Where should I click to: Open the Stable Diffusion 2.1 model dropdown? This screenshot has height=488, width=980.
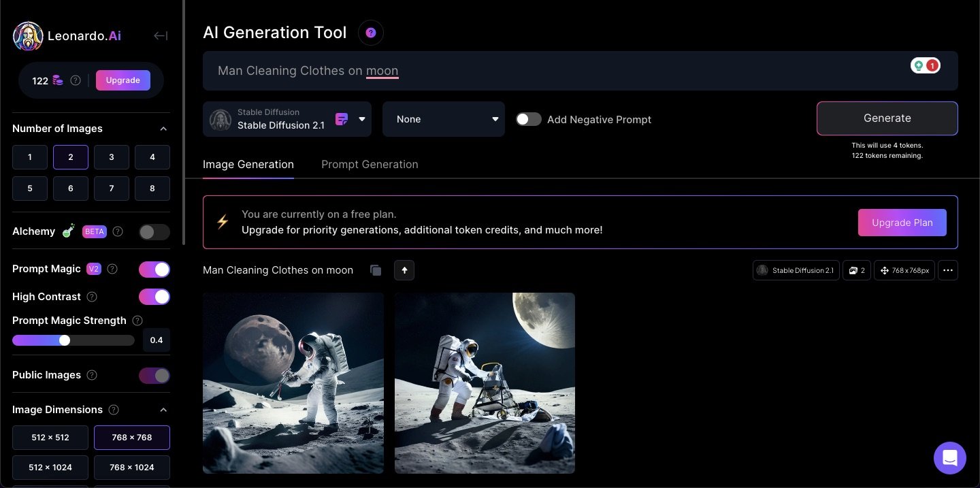tap(287, 119)
